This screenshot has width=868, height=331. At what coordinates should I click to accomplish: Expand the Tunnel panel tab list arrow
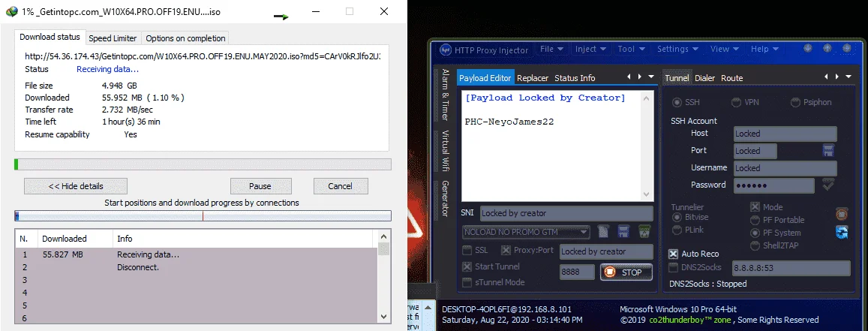click(848, 77)
